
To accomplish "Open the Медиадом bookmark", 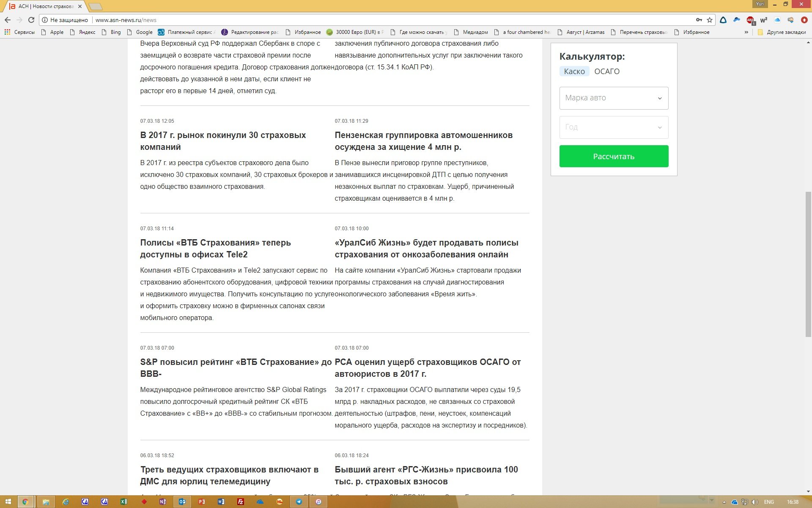I will click(x=471, y=32).
